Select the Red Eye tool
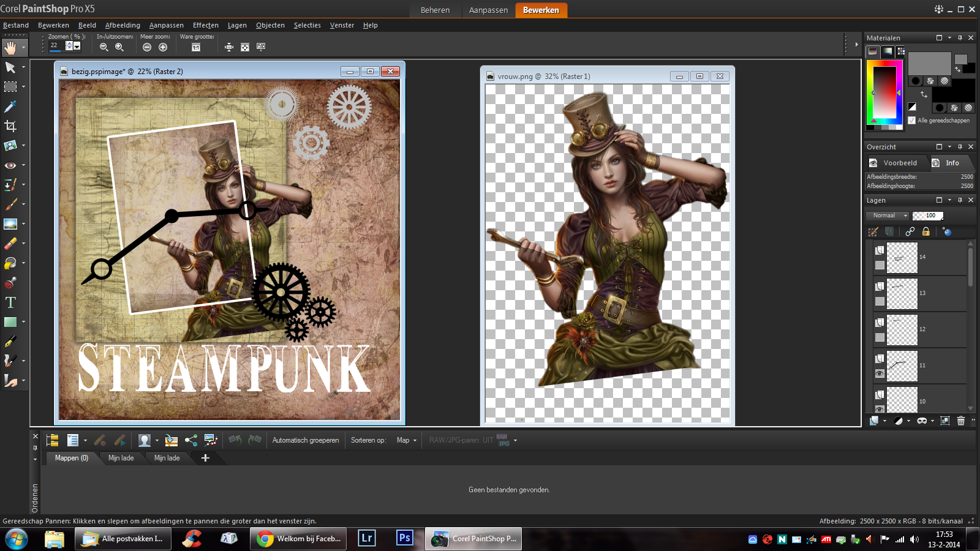 10,165
